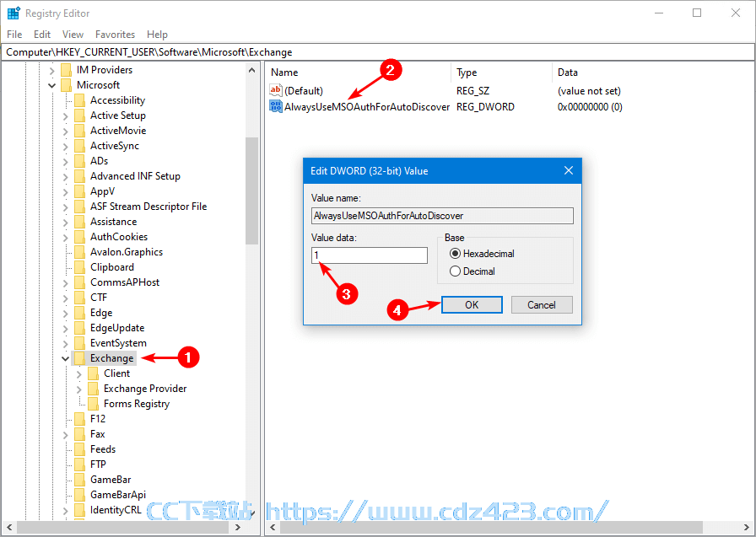756x537 pixels.
Task: Click the Clipboard folder icon
Action: click(x=80, y=267)
